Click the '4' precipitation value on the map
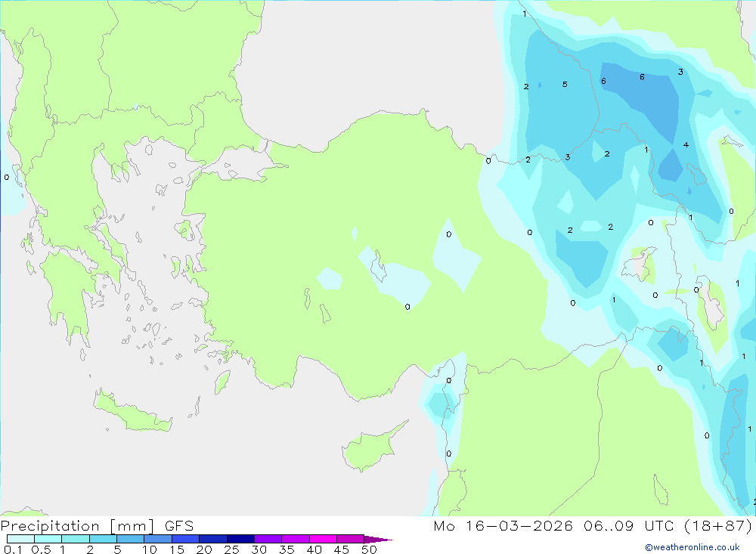 pyautogui.click(x=686, y=144)
